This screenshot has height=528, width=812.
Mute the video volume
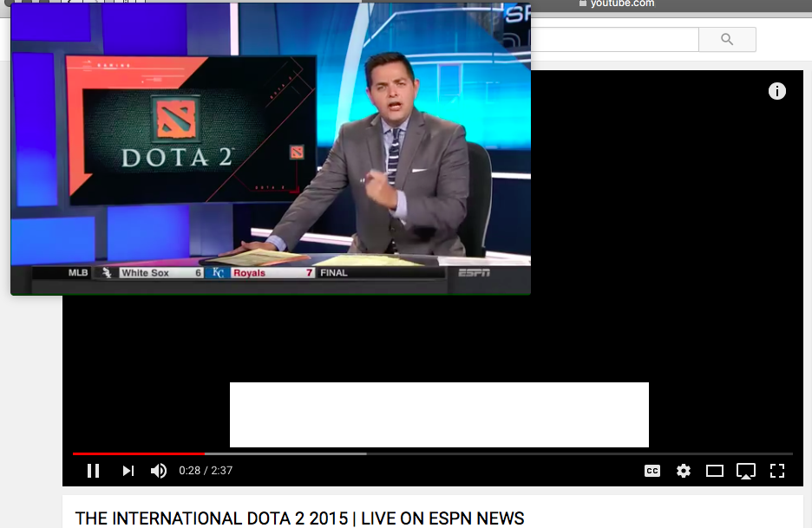[159, 471]
